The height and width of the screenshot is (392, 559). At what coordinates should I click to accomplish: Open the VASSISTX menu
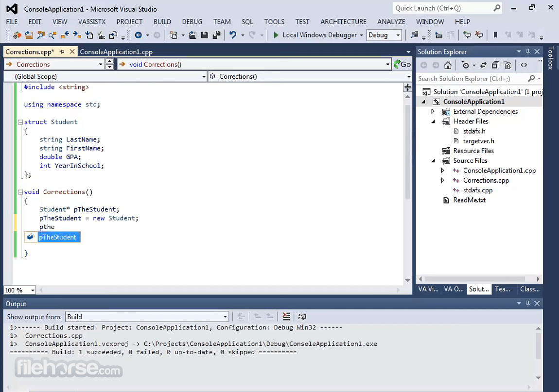tap(91, 22)
